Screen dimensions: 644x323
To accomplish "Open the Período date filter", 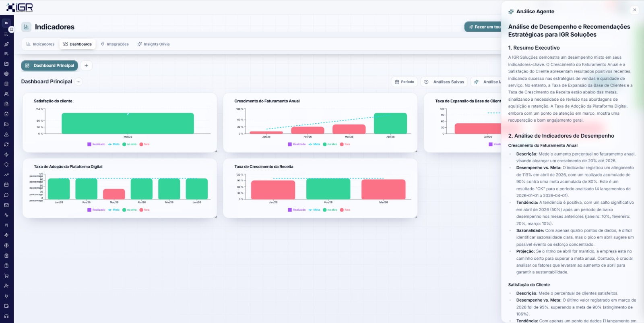I will pos(405,82).
